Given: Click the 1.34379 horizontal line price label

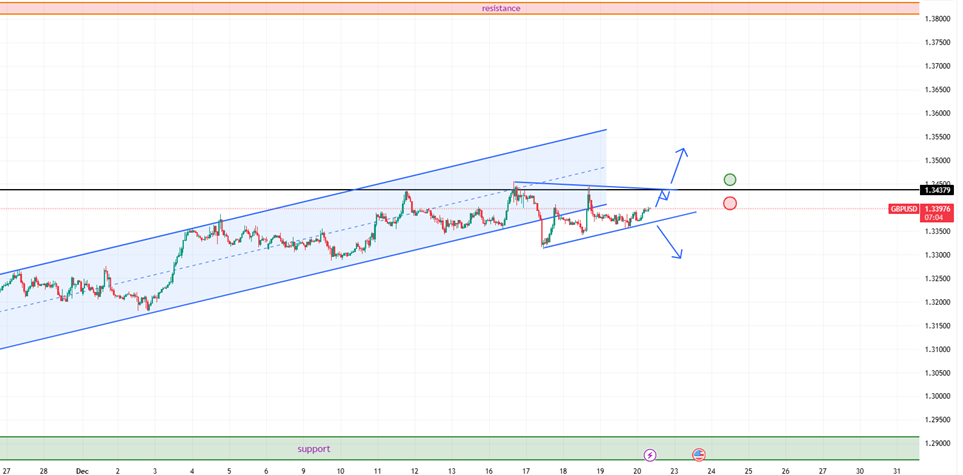Looking at the screenshot, I should coord(938,190).
